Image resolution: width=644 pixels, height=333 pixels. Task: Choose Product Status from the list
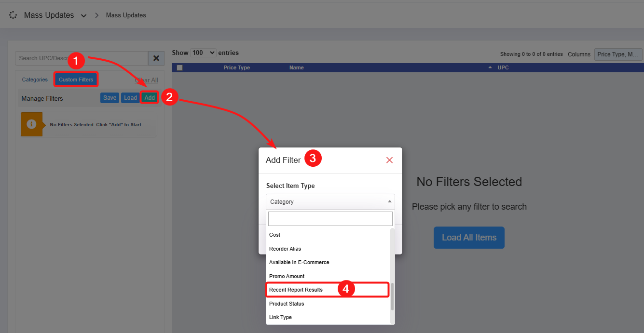coord(287,304)
